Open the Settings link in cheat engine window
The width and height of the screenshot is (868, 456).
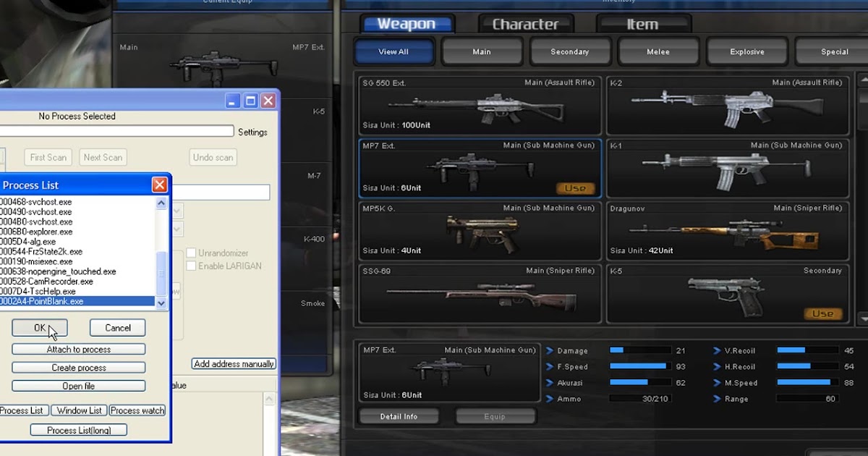(252, 132)
